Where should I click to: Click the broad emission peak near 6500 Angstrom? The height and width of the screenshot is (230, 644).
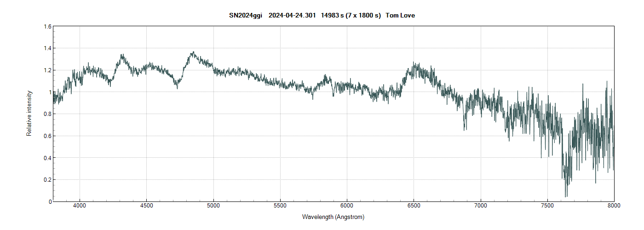click(x=414, y=63)
